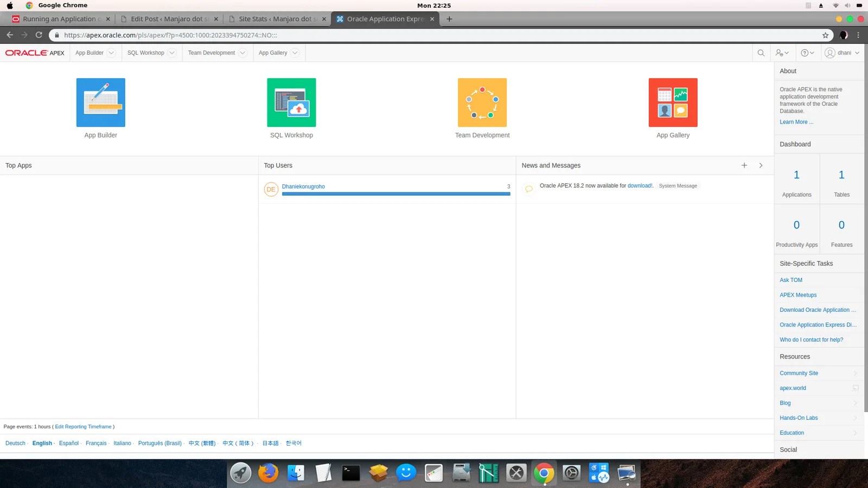Click the SQL Workshop menu label

tap(145, 53)
